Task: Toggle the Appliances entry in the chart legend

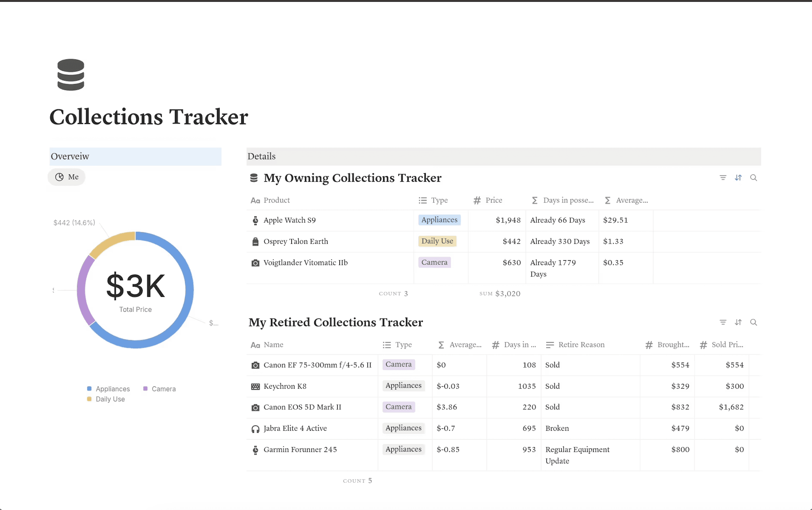Action: click(108, 388)
